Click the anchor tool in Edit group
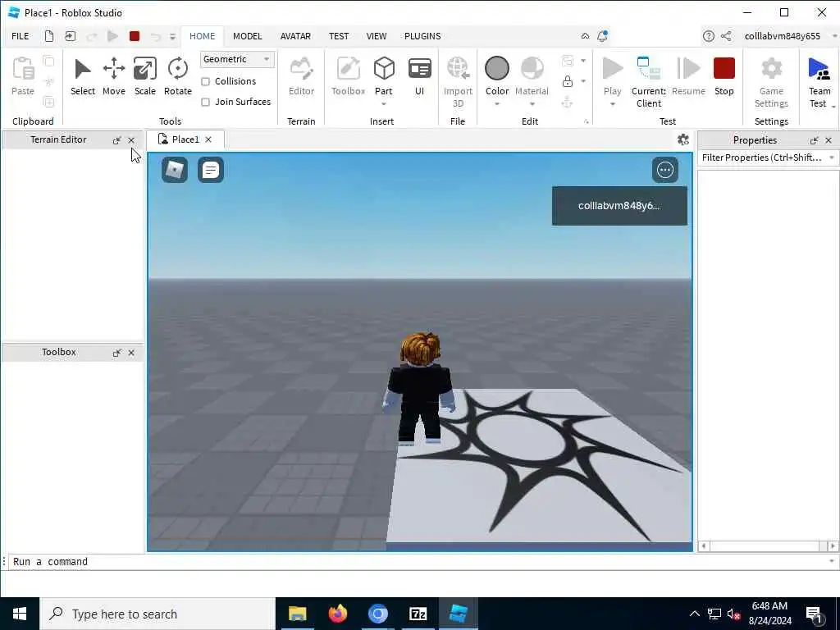This screenshot has height=630, width=840. pos(568,102)
